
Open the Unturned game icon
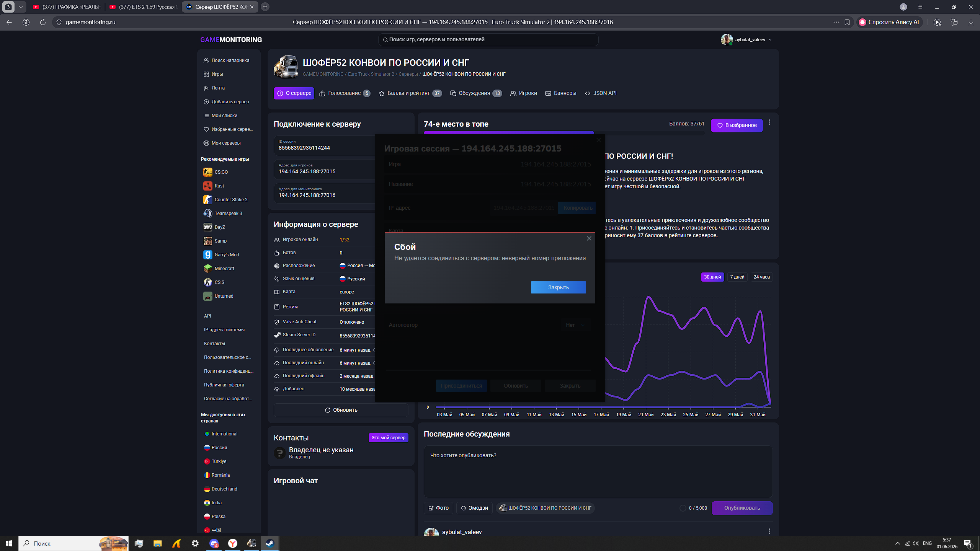click(x=207, y=296)
